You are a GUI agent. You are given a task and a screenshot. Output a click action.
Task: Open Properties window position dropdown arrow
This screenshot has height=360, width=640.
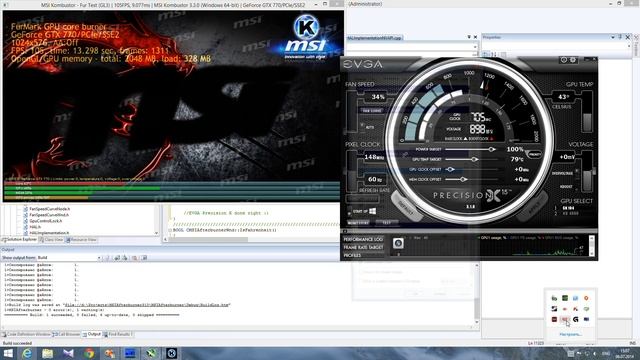(x=613, y=37)
